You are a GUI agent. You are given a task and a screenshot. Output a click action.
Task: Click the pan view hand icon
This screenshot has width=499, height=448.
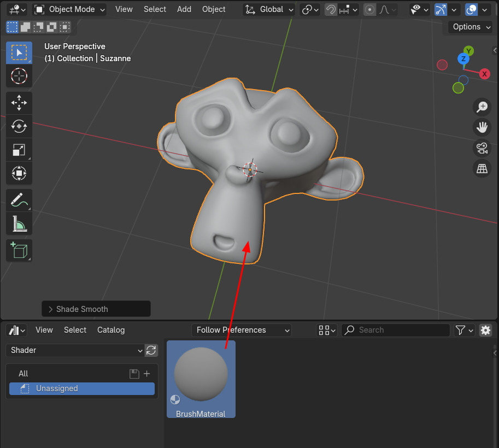coord(482,127)
